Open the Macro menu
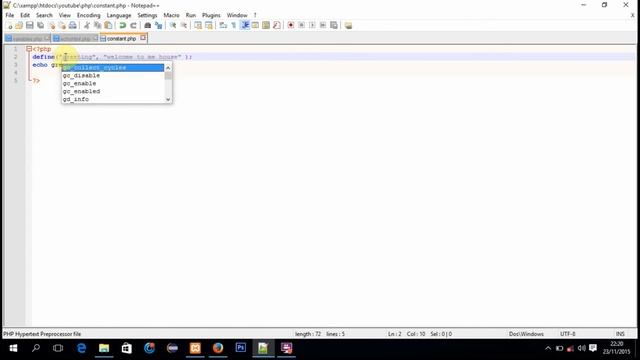The height and width of the screenshot is (360, 640). click(x=171, y=15)
